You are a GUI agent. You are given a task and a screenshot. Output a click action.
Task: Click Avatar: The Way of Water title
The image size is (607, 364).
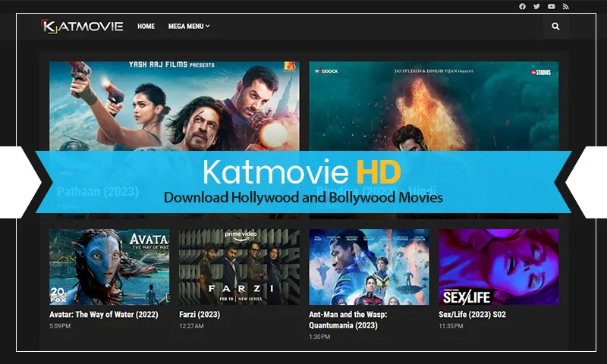[x=104, y=315]
